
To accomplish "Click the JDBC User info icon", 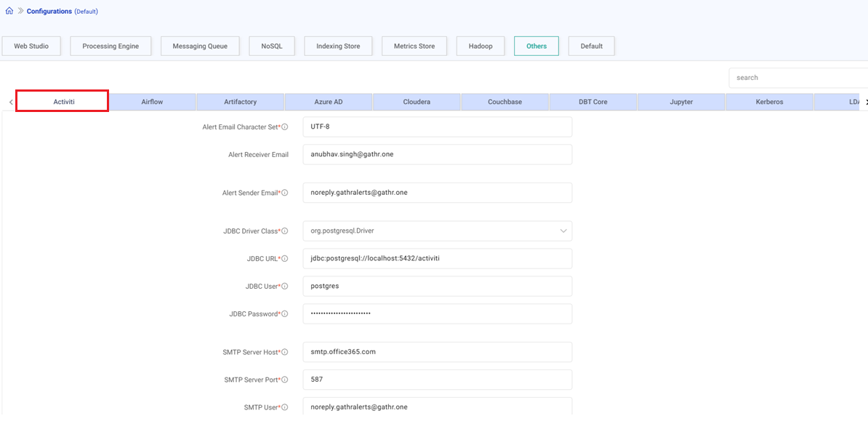I will pos(285,285).
